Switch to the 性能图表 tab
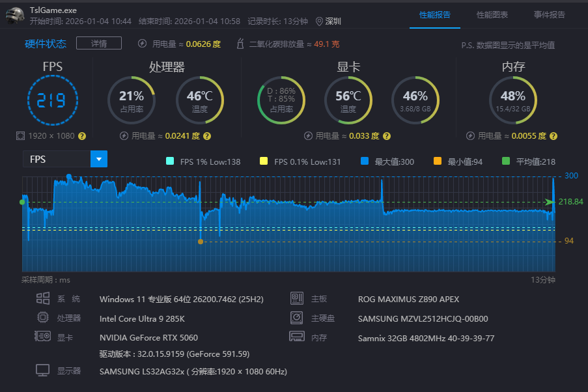 click(x=492, y=14)
